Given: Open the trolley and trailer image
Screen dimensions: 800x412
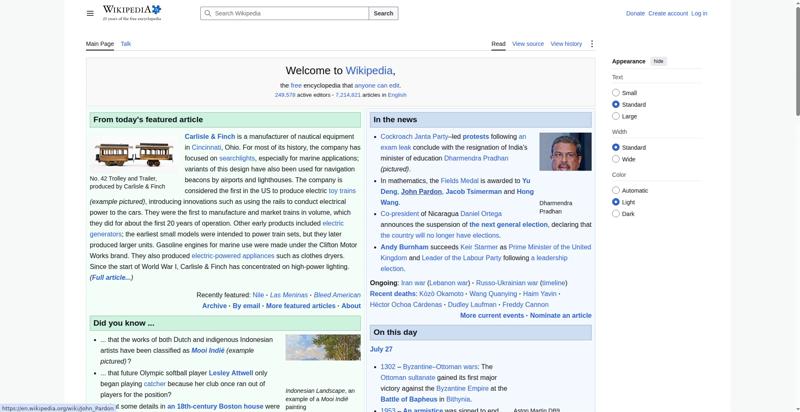Looking at the screenshot, I should [134, 154].
